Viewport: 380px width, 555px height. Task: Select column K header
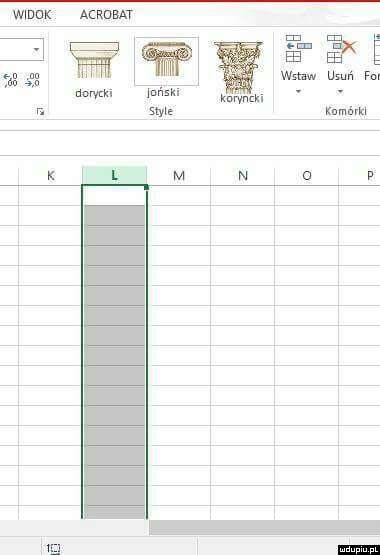pos(51,175)
